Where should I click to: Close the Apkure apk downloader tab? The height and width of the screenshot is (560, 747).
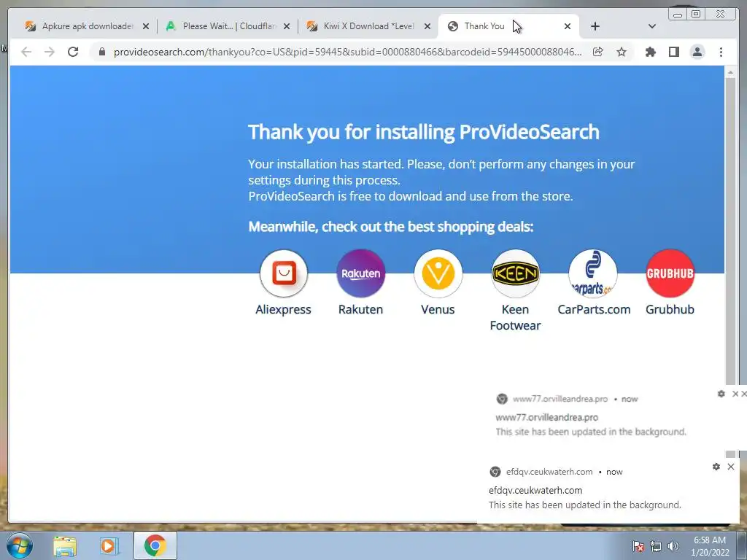coord(146,26)
